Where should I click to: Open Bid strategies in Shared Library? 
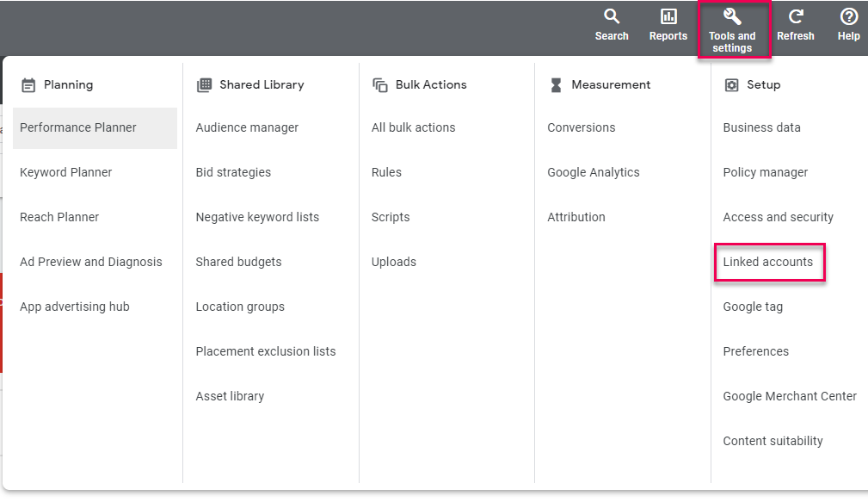tap(233, 172)
